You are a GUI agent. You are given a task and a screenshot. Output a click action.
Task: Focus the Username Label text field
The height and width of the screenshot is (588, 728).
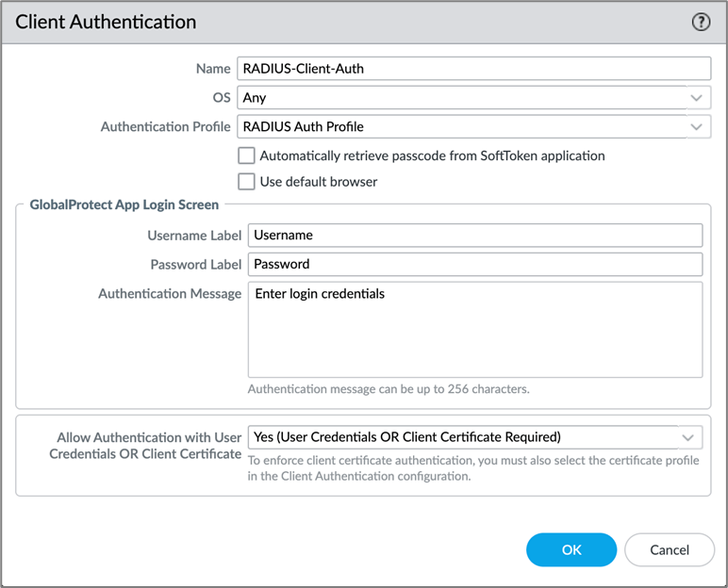(x=474, y=236)
